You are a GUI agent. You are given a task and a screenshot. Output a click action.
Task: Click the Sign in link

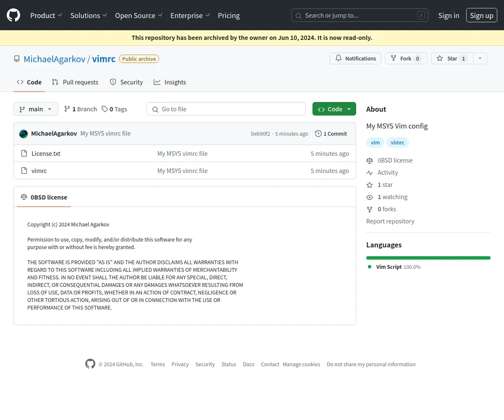[x=449, y=16]
